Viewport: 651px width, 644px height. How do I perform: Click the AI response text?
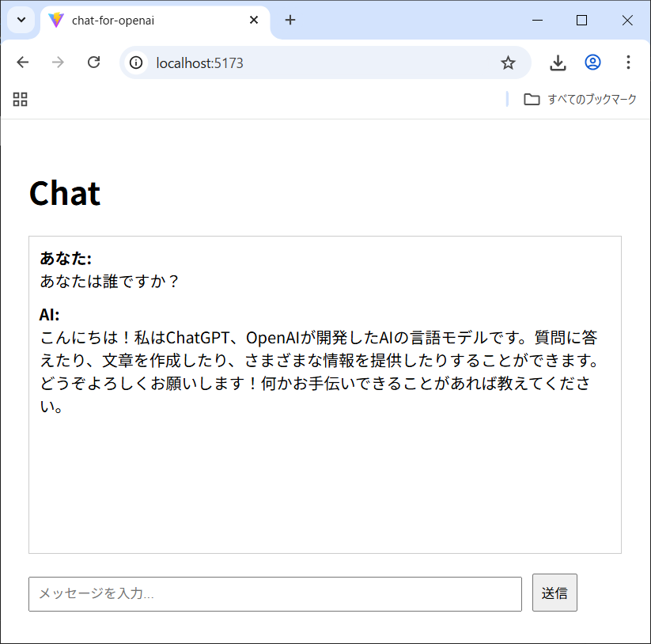[316, 372]
